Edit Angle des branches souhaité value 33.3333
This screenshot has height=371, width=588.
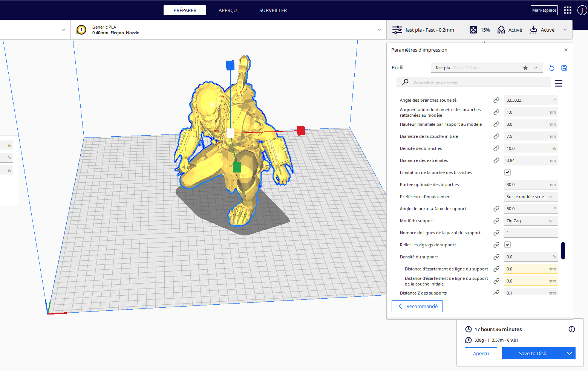(x=531, y=100)
